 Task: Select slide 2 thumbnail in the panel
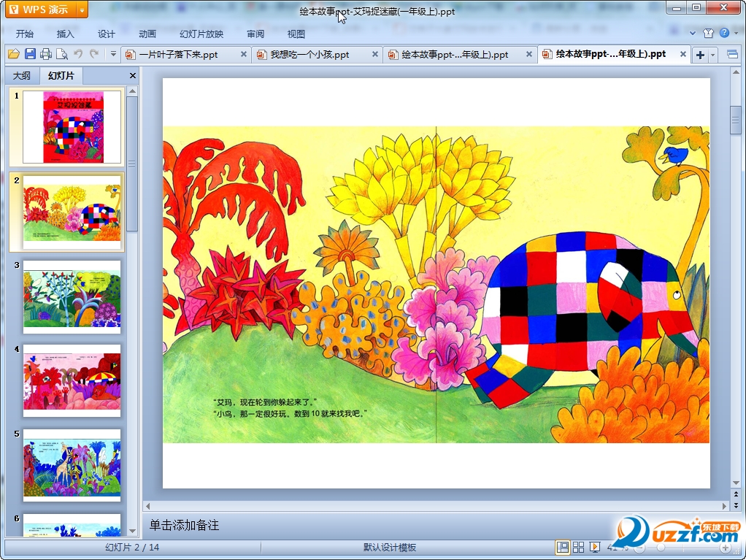pyautogui.click(x=72, y=212)
